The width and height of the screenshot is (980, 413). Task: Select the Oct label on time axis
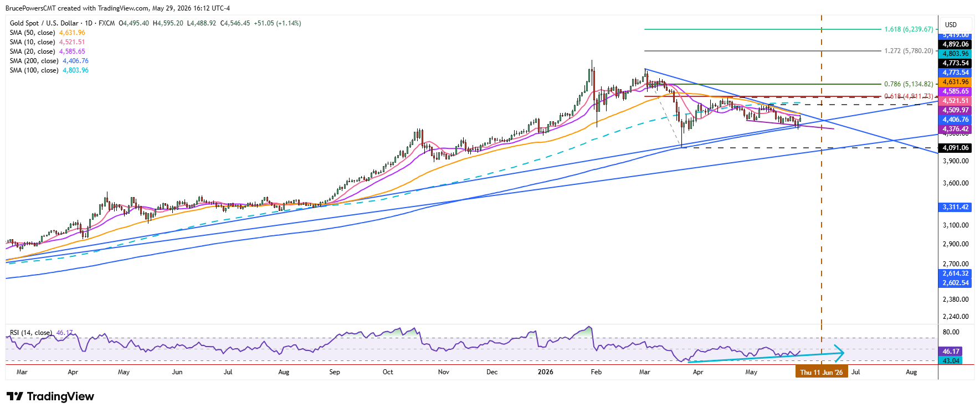click(388, 372)
